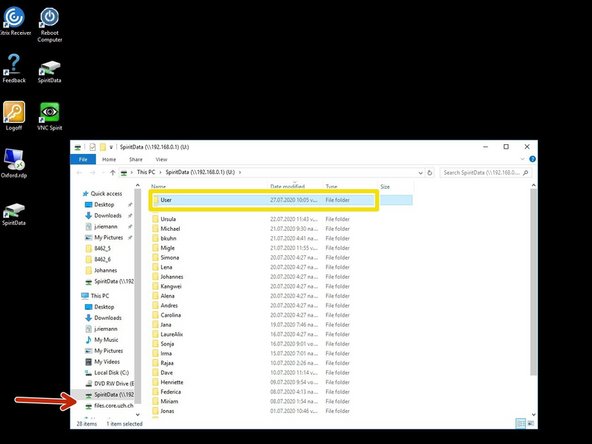Open the Home ribbon tab
This screenshot has height=444, width=592.
109,159
